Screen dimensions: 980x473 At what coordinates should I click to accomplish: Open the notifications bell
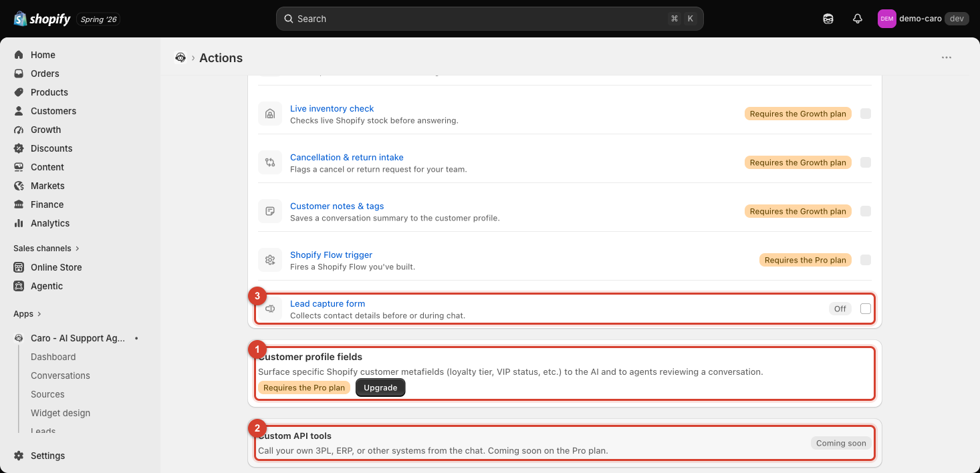[858, 19]
